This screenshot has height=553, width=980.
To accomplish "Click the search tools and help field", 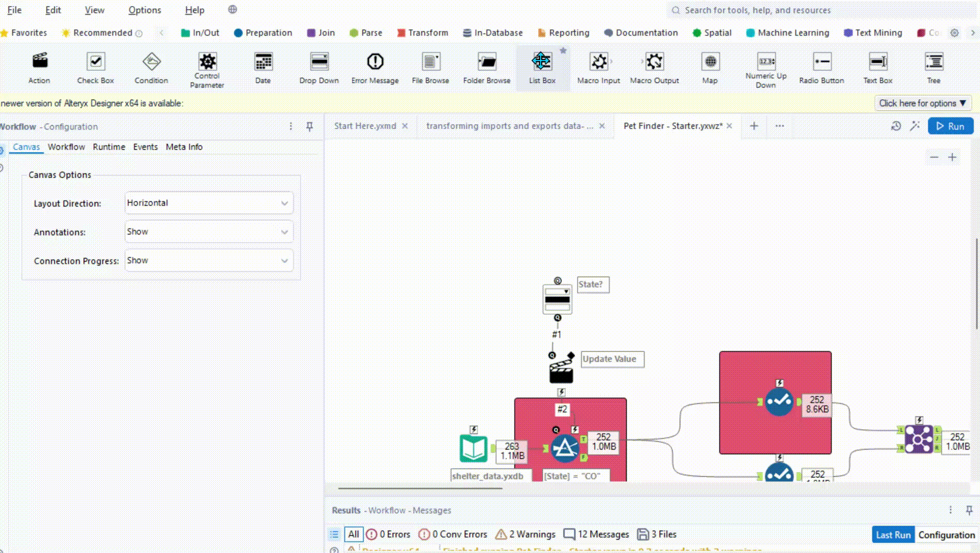I will [823, 10].
